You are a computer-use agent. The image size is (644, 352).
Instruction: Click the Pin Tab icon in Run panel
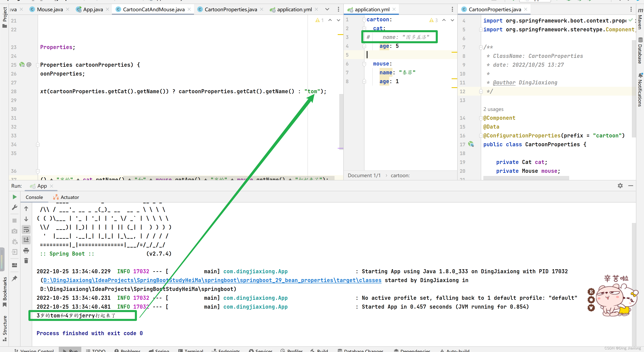pos(14,278)
